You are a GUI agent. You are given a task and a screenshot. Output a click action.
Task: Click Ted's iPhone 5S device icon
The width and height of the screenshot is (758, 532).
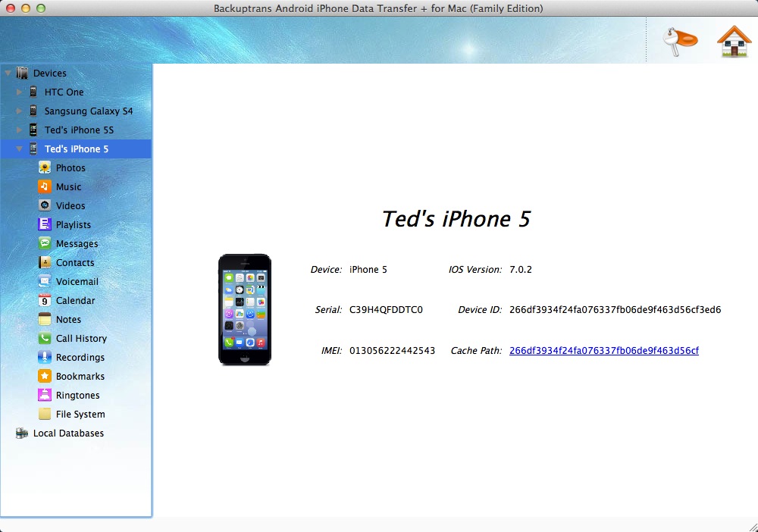pos(33,130)
